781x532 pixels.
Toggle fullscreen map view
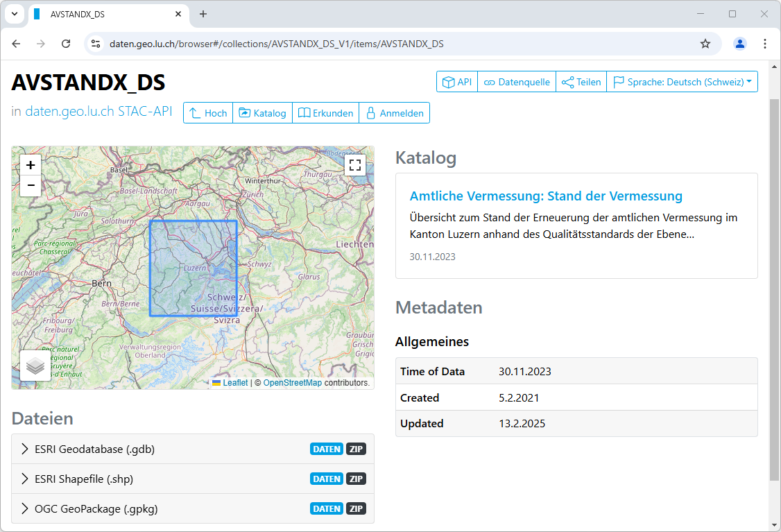point(355,165)
